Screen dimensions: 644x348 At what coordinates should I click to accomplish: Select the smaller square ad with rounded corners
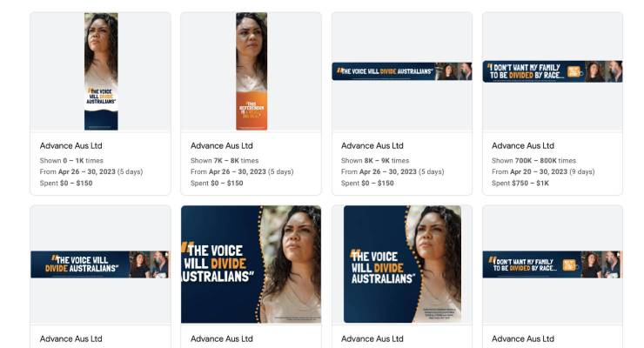tap(402, 264)
